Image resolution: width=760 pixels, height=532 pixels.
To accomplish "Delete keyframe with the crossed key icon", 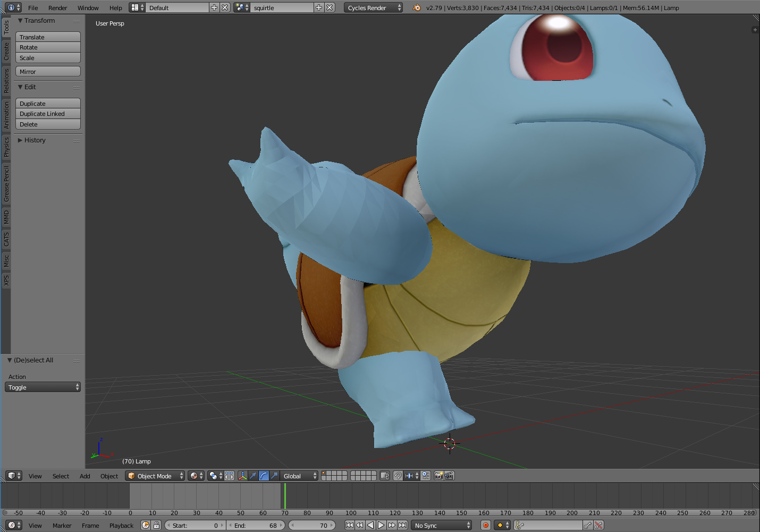I will point(598,525).
